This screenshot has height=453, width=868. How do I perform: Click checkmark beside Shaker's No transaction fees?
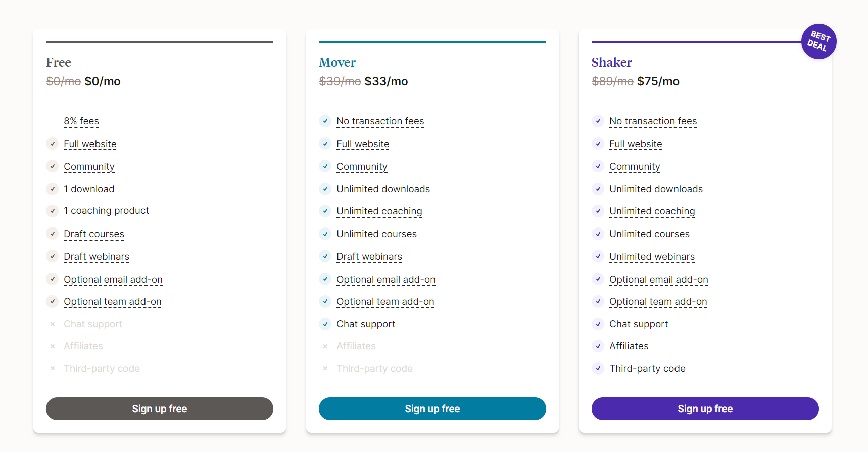(x=598, y=121)
